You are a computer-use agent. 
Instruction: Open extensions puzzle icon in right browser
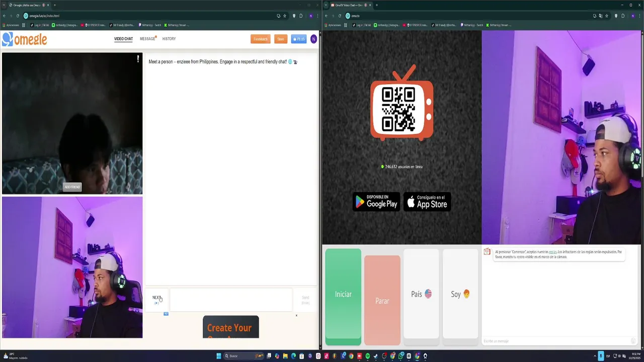point(623,16)
